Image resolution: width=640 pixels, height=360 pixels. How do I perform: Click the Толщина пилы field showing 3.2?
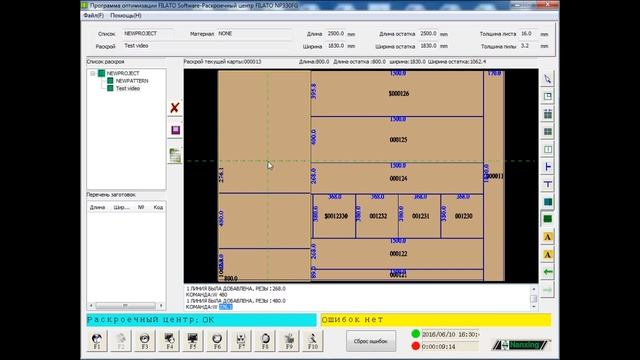(529, 46)
